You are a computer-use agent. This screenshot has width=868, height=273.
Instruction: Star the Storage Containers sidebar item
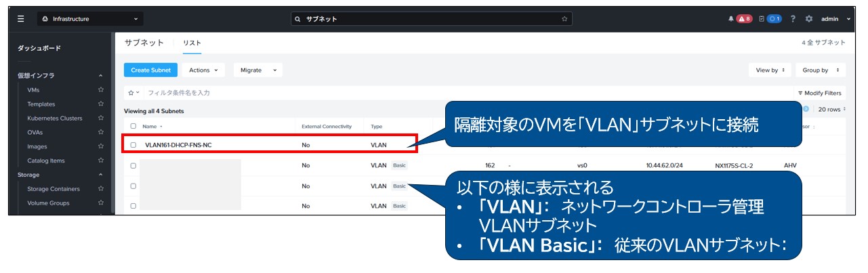click(101, 189)
